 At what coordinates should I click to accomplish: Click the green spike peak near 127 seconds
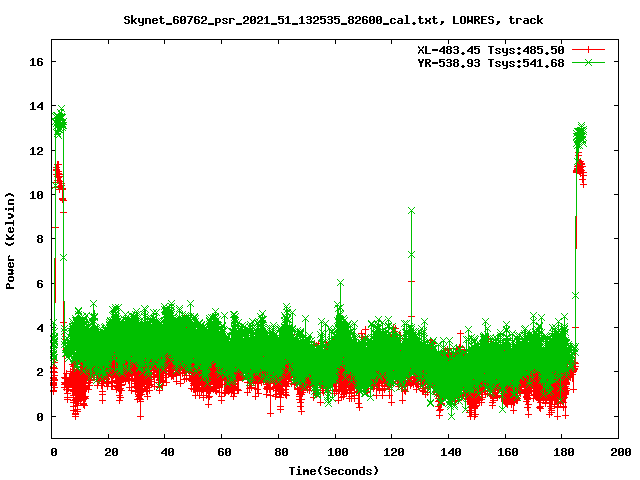click(x=411, y=211)
